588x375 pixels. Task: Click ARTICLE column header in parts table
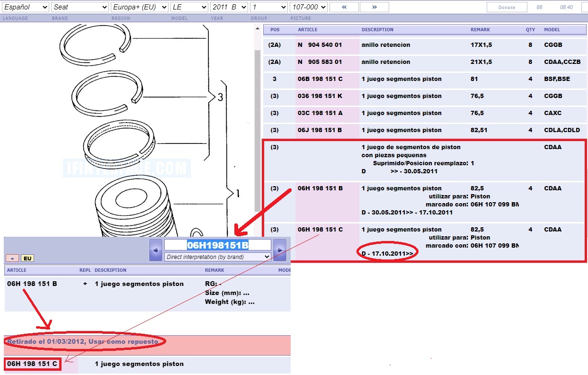[308, 29]
